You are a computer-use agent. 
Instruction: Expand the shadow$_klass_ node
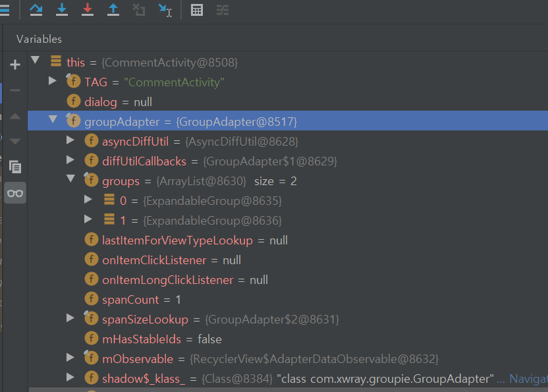[70, 378]
